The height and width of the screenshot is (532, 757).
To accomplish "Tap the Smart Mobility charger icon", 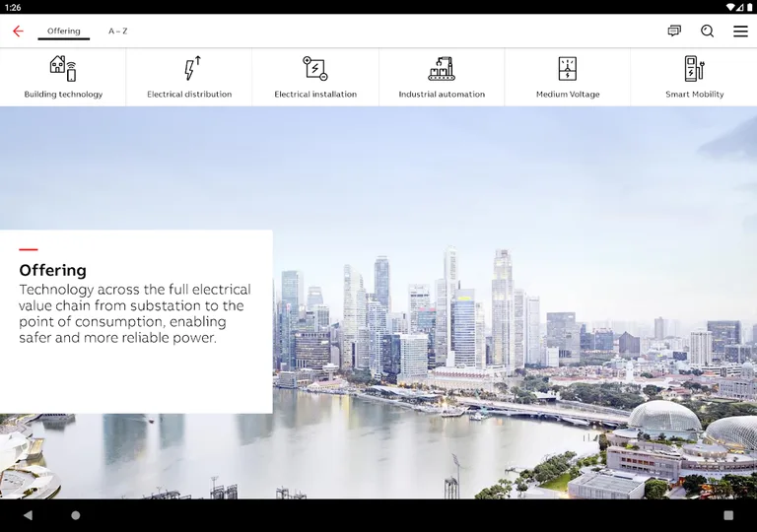I will coord(694,68).
